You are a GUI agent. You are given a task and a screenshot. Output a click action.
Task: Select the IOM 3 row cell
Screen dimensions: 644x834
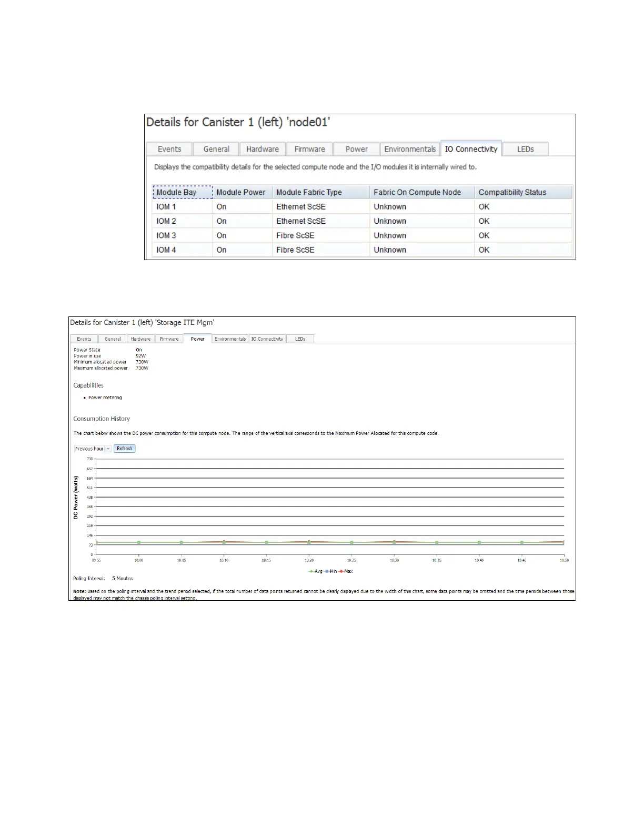coord(183,235)
